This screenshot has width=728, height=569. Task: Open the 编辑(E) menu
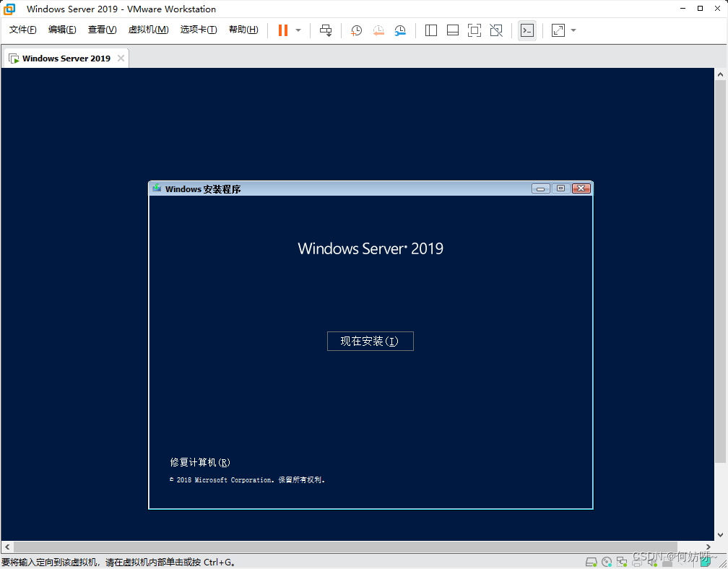pos(62,30)
